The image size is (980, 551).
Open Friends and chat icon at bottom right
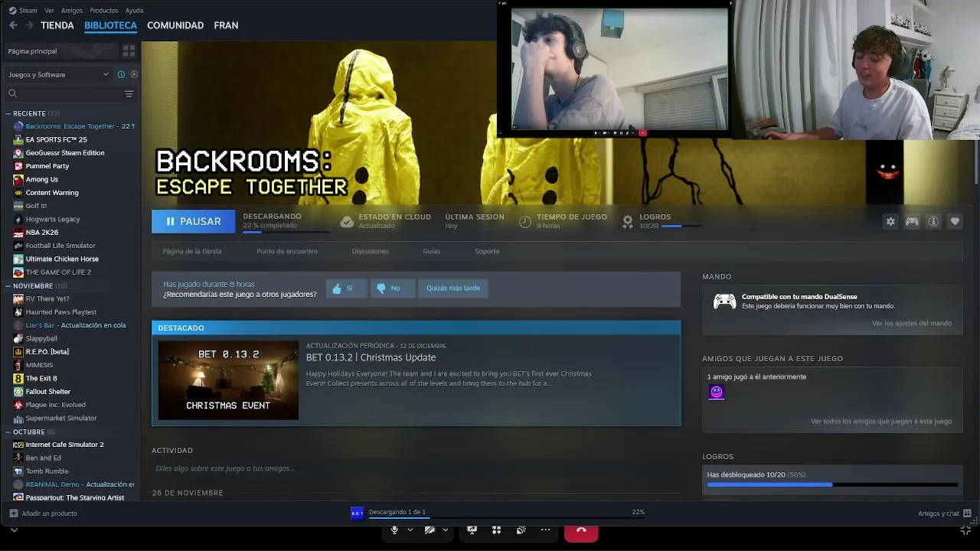tap(967, 513)
